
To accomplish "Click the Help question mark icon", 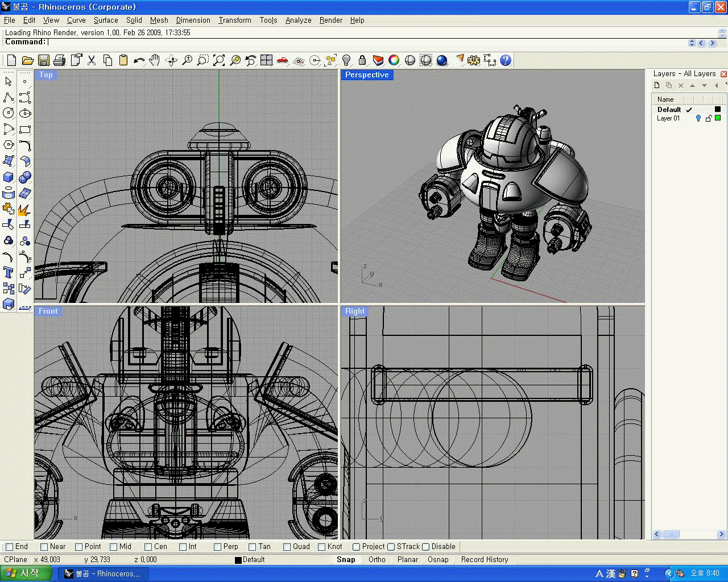I will point(506,60).
